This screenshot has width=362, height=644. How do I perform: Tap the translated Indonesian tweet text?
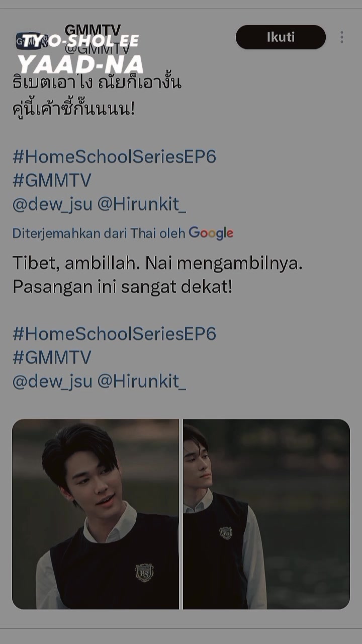[x=157, y=275]
